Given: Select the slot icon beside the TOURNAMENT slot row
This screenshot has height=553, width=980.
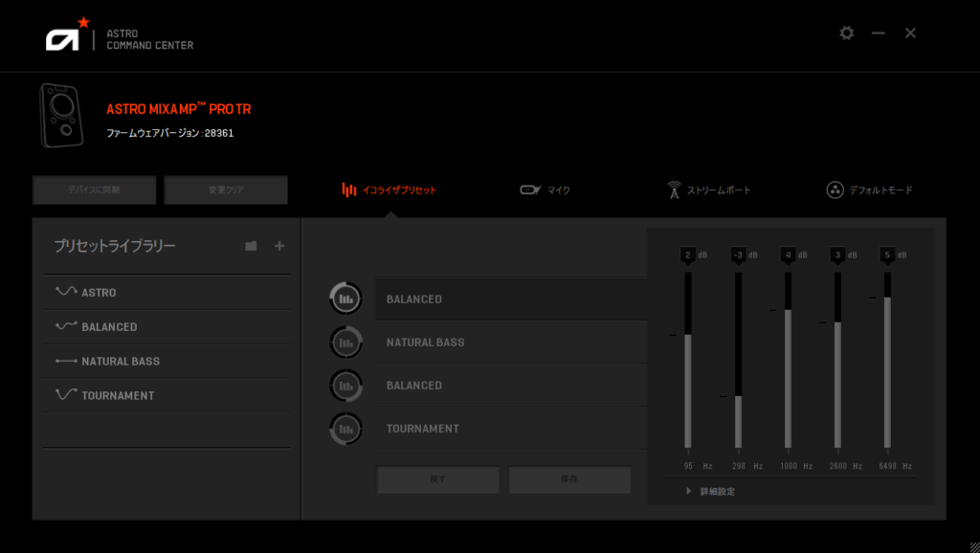Looking at the screenshot, I should click(345, 429).
